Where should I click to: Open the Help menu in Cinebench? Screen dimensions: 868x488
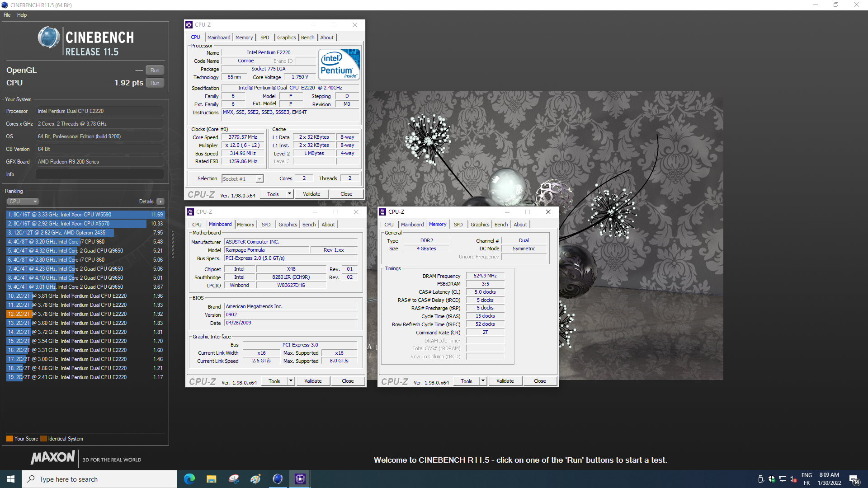point(22,15)
